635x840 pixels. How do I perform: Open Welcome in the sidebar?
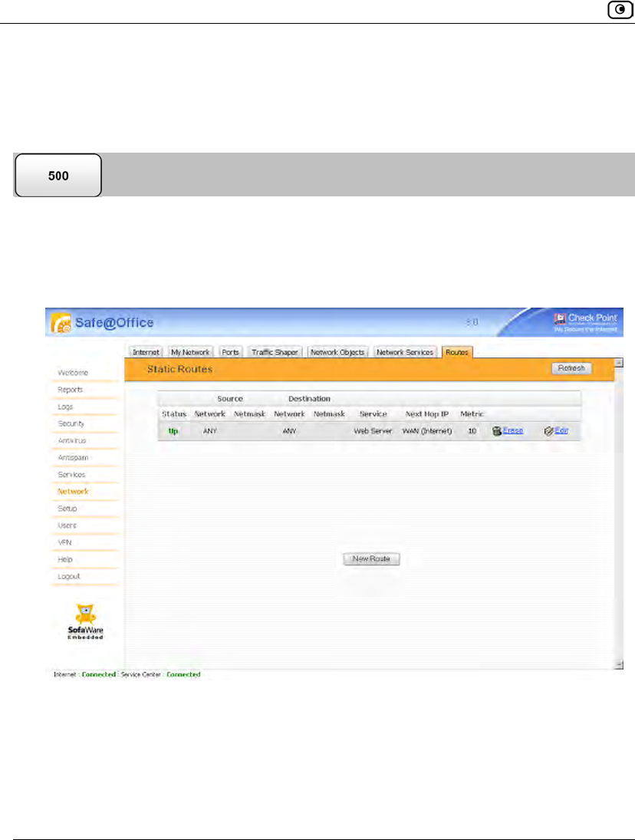tap(73, 373)
